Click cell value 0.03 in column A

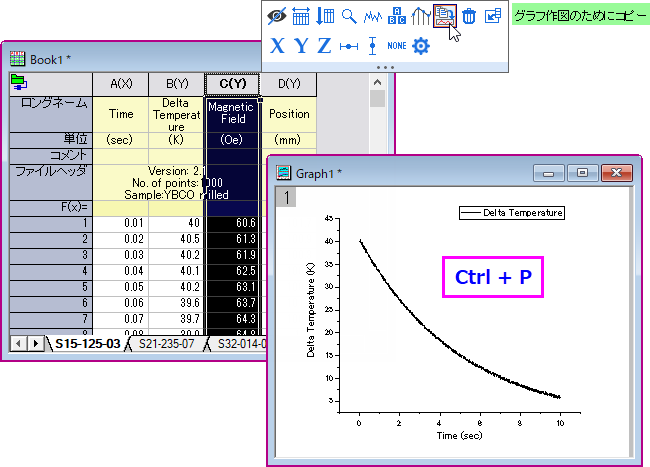coord(121,256)
